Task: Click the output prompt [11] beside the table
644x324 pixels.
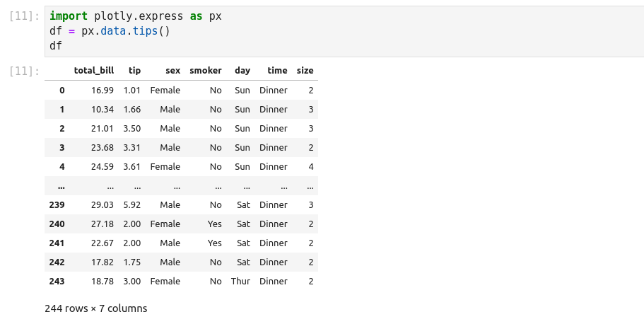Action: [25, 71]
